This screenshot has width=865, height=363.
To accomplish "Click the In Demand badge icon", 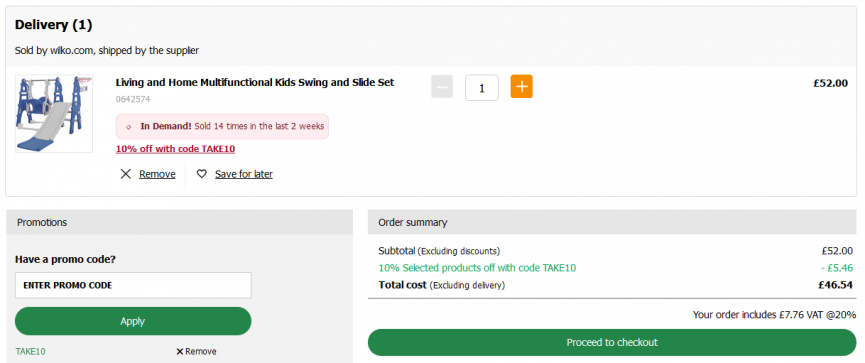I will (129, 126).
